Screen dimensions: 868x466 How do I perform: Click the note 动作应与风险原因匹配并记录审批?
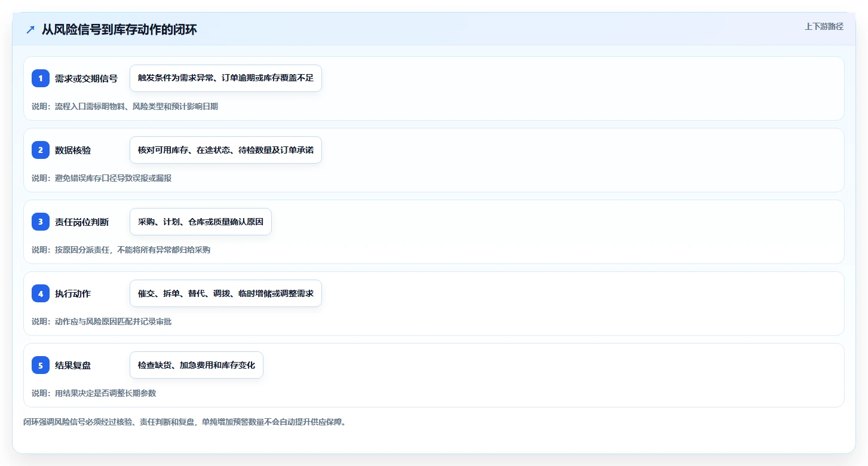[102, 321]
